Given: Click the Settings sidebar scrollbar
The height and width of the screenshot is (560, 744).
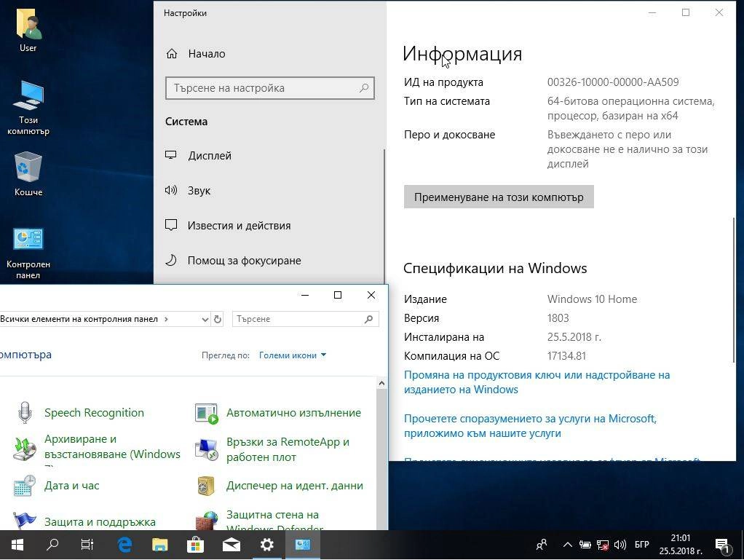Looking at the screenshot, I should click(384, 216).
